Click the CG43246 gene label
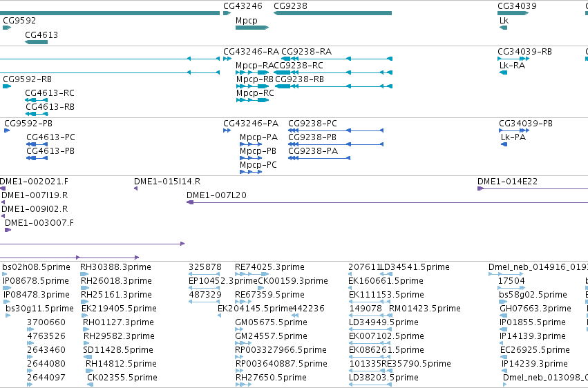 pyautogui.click(x=243, y=6)
